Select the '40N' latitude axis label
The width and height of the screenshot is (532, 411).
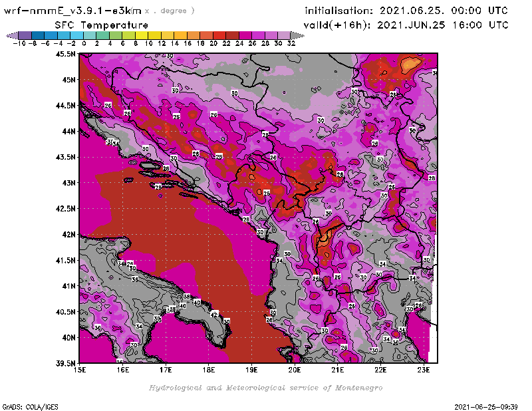pos(69,338)
